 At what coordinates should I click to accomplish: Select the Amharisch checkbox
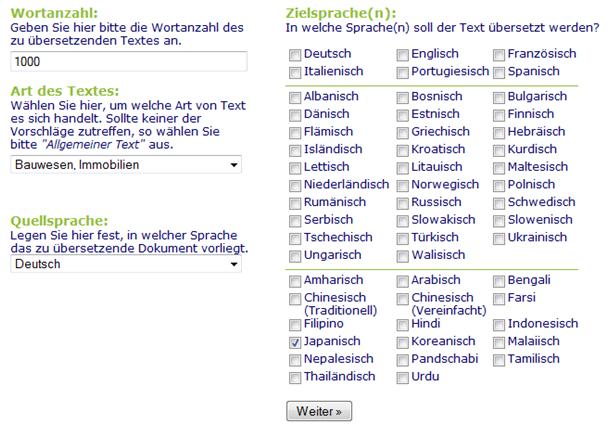(295, 281)
